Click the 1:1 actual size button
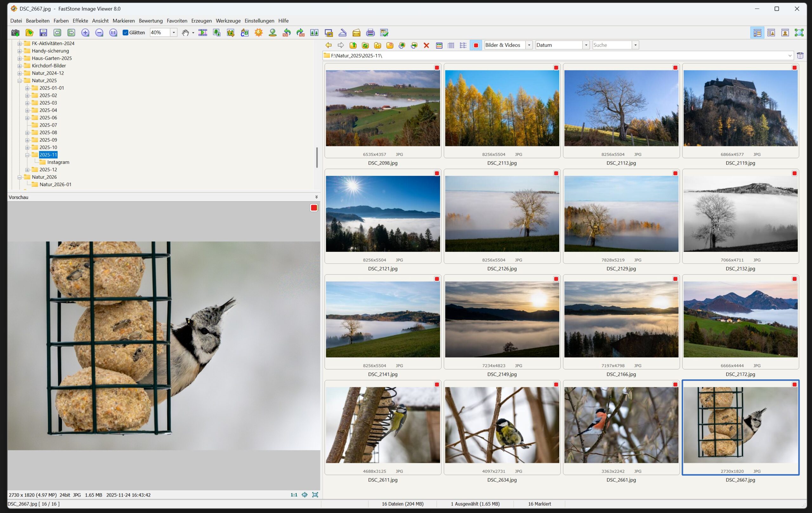 pyautogui.click(x=294, y=495)
